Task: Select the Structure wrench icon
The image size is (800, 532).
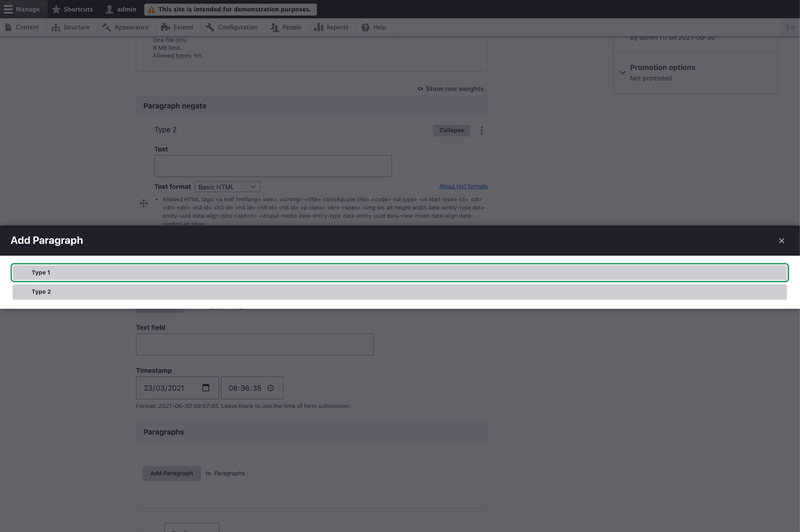Action: coord(55,27)
